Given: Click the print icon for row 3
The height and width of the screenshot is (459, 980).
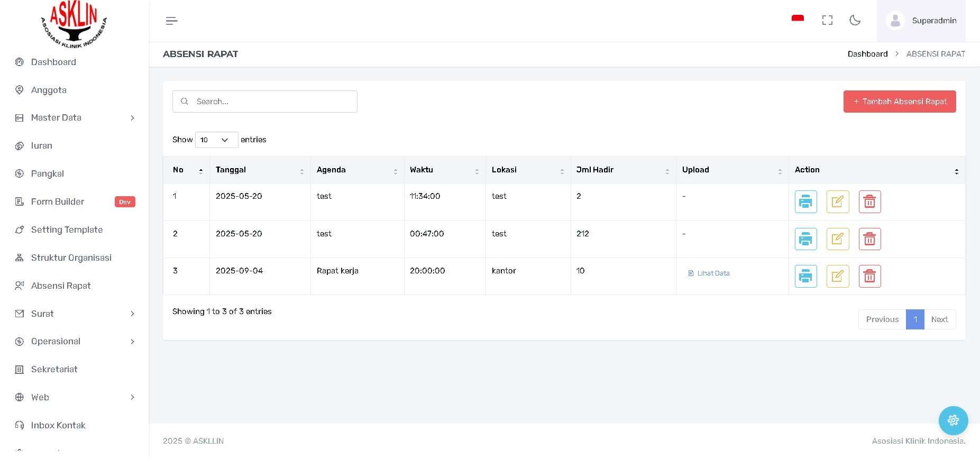Looking at the screenshot, I should click(805, 276).
